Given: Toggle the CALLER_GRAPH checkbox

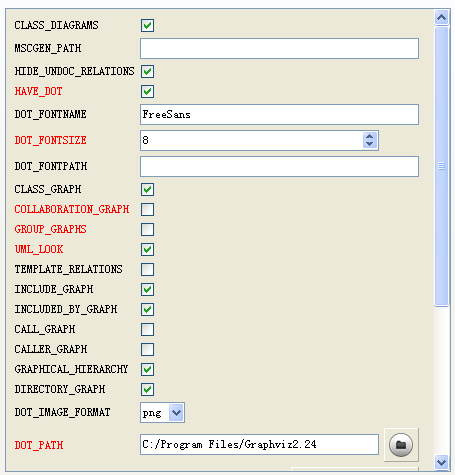Looking at the screenshot, I should pos(147,349).
